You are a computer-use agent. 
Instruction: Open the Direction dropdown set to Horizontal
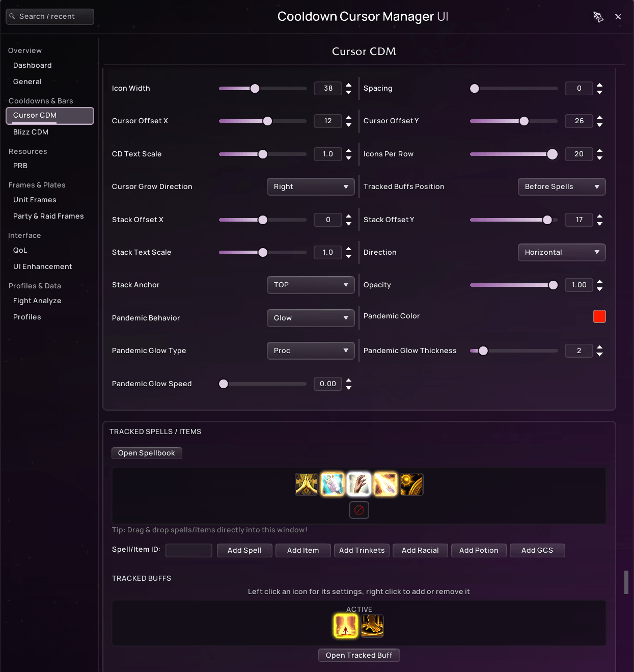[x=562, y=252]
